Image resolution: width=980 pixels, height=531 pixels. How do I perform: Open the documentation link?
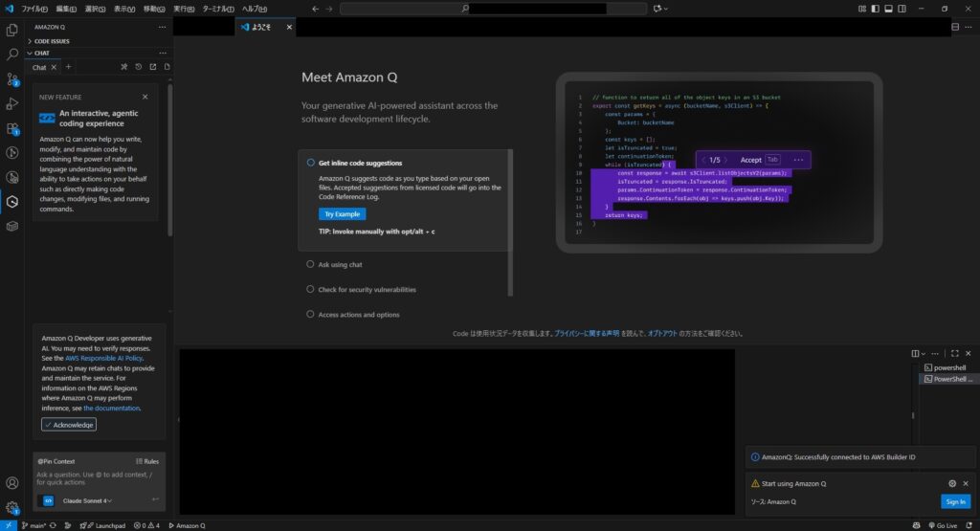[x=111, y=408]
